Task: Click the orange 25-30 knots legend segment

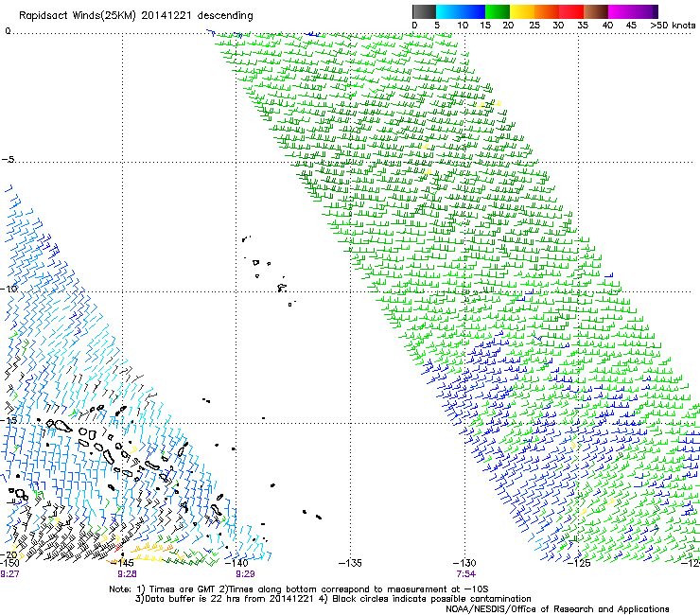Action: [x=547, y=11]
